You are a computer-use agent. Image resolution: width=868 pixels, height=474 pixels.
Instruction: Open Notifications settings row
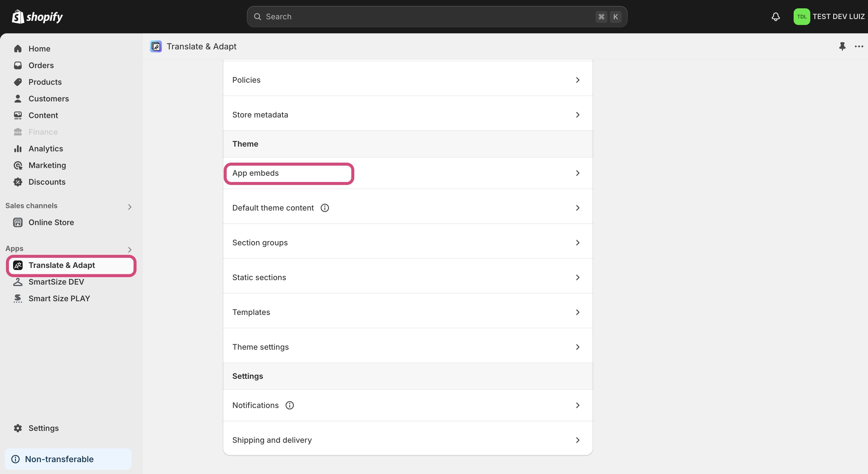coord(408,405)
